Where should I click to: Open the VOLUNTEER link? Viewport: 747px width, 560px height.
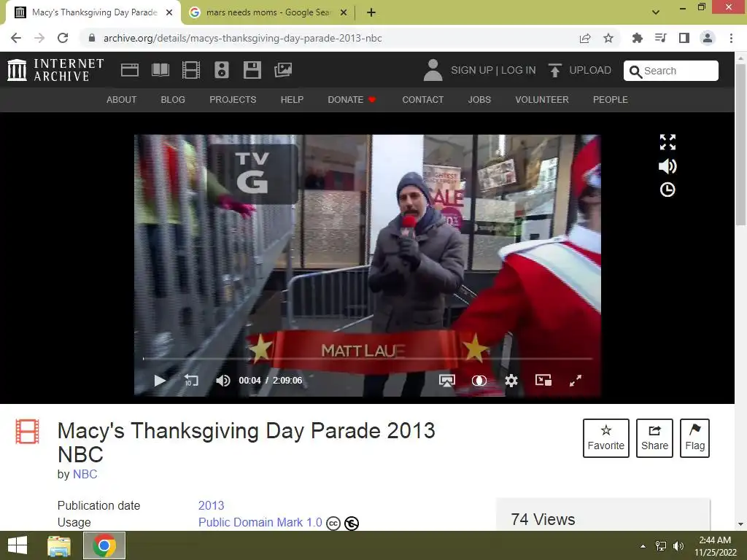(x=542, y=99)
